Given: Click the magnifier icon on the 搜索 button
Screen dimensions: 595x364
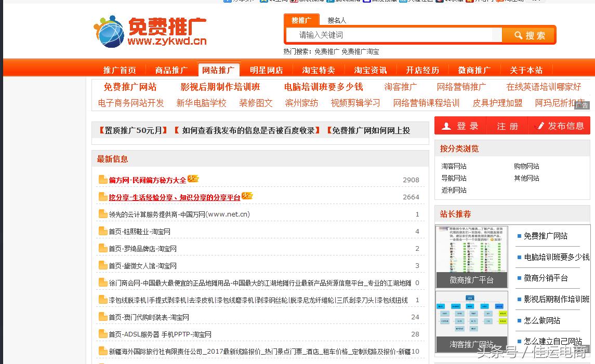Looking at the screenshot, I should click(x=518, y=35).
